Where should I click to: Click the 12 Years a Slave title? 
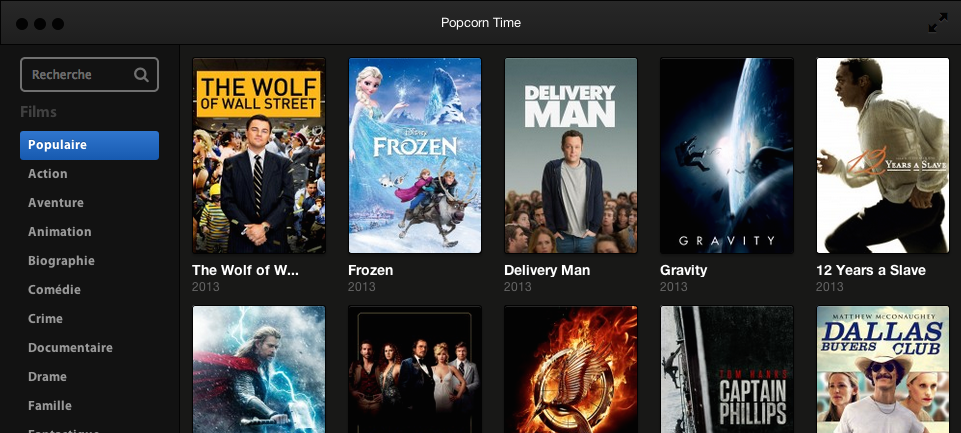click(x=871, y=270)
